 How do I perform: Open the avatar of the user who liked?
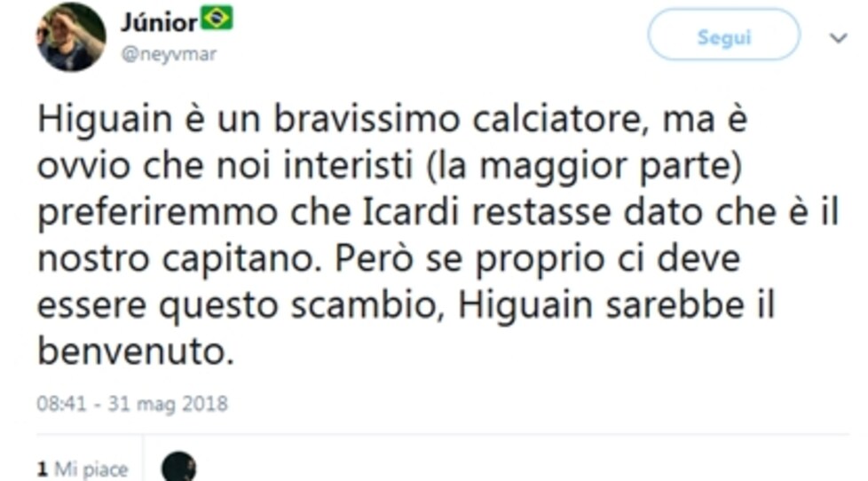178,467
